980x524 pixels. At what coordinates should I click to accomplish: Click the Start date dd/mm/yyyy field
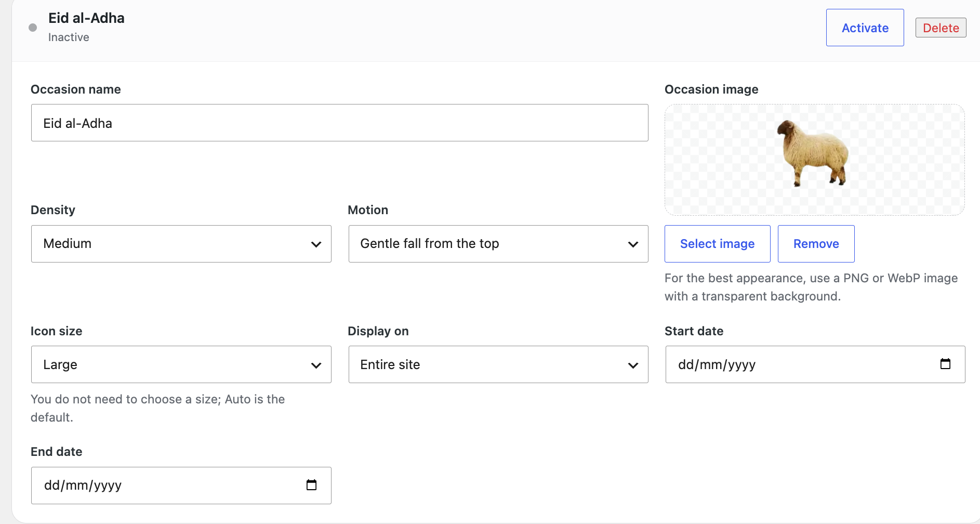click(x=815, y=364)
